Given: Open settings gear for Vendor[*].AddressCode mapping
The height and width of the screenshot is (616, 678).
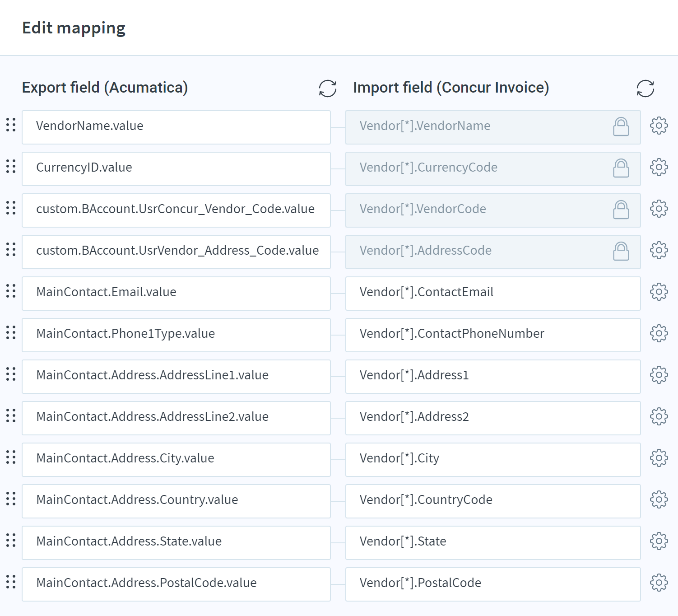Looking at the screenshot, I should pos(659,250).
